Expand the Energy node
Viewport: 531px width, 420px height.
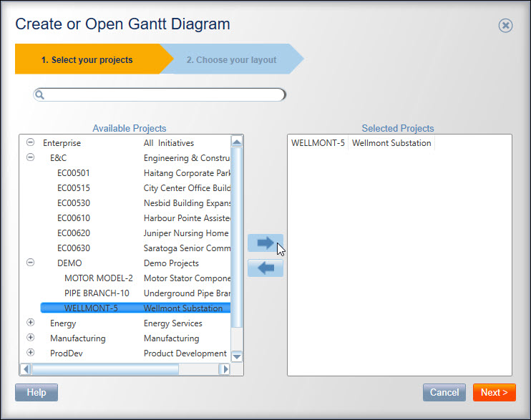[31, 323]
